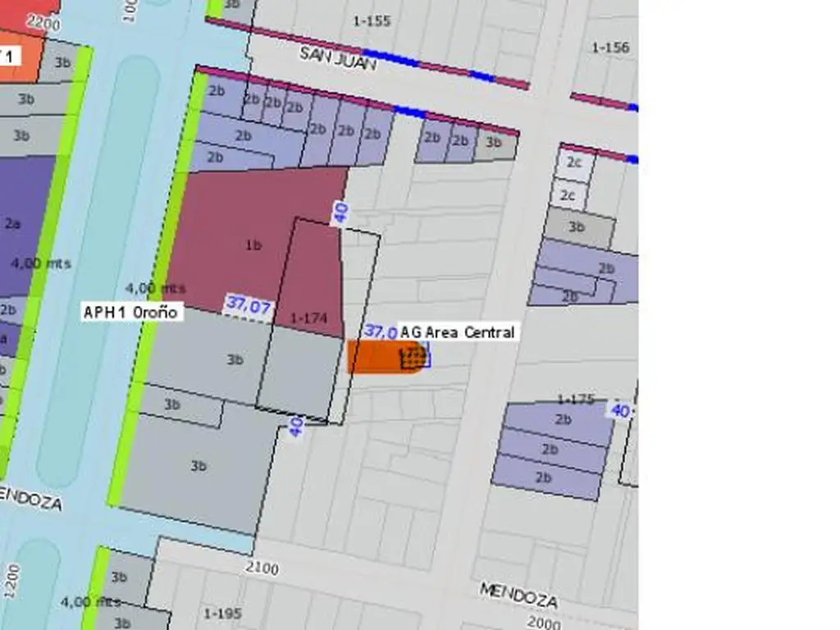Click the 37,0 label beside AG Area Central
840x630 pixels.
(381, 331)
